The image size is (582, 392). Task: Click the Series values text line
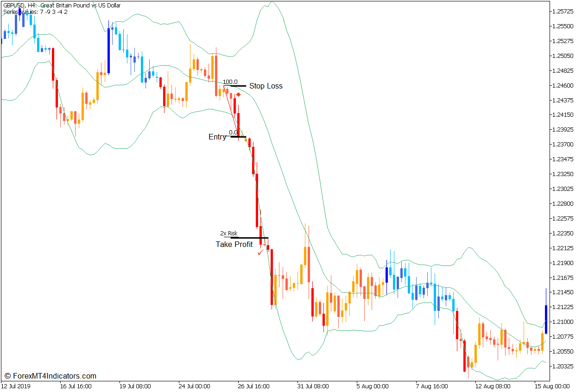click(35, 12)
